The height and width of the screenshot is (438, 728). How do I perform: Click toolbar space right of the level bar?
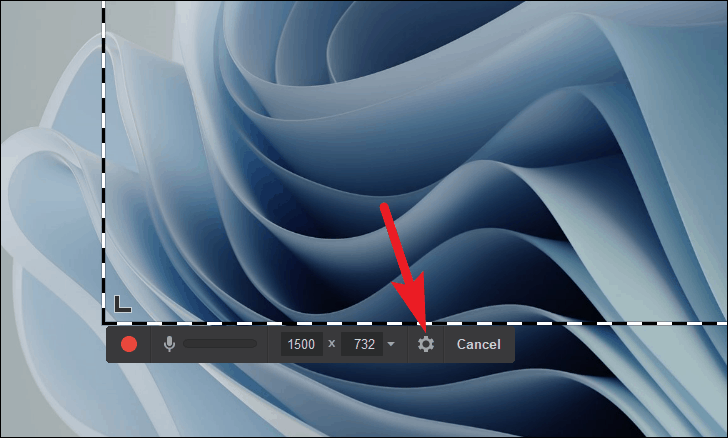263,344
